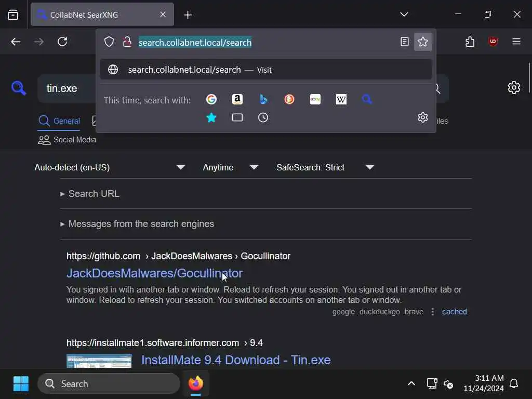The width and height of the screenshot is (532, 399).
Task: Search open tabs with the tab icon
Action: (237, 118)
